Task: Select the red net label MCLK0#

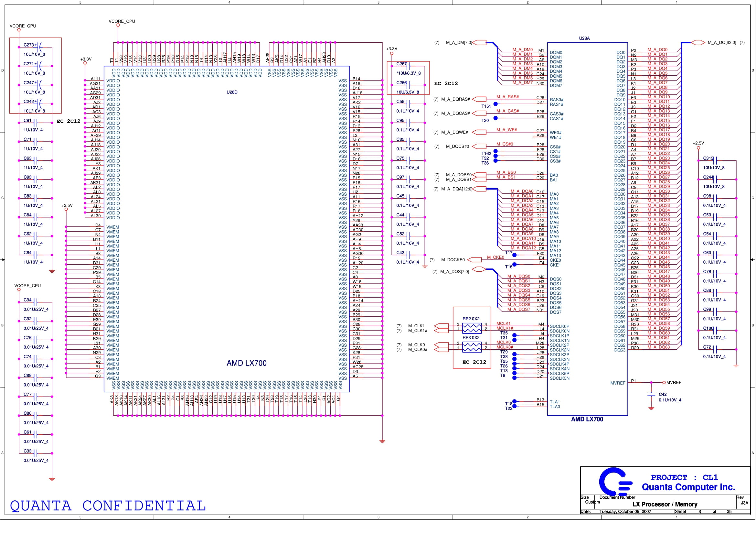Action: tap(505, 347)
